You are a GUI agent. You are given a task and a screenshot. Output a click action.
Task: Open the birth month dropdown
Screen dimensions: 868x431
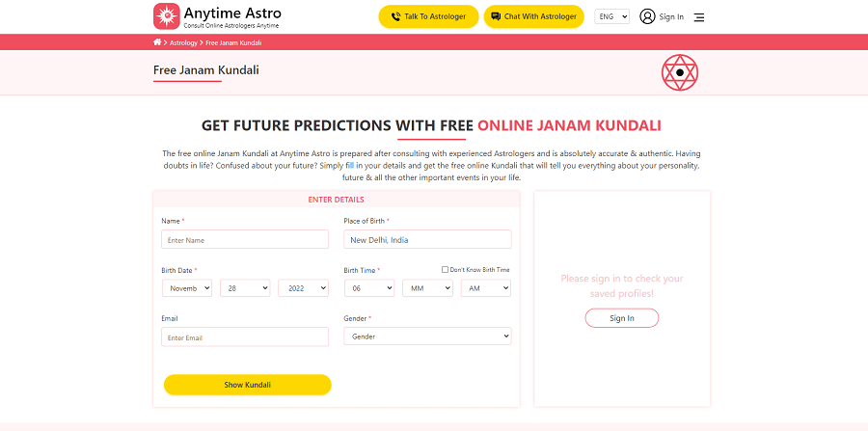pos(187,288)
